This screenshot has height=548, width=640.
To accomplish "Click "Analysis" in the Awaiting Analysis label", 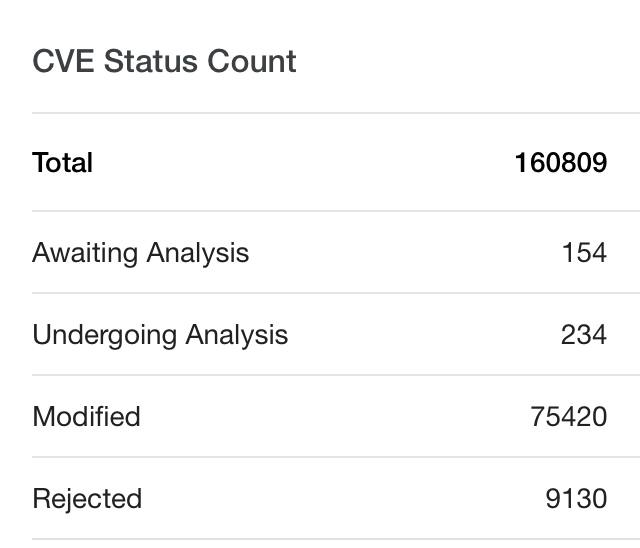I will [197, 253].
